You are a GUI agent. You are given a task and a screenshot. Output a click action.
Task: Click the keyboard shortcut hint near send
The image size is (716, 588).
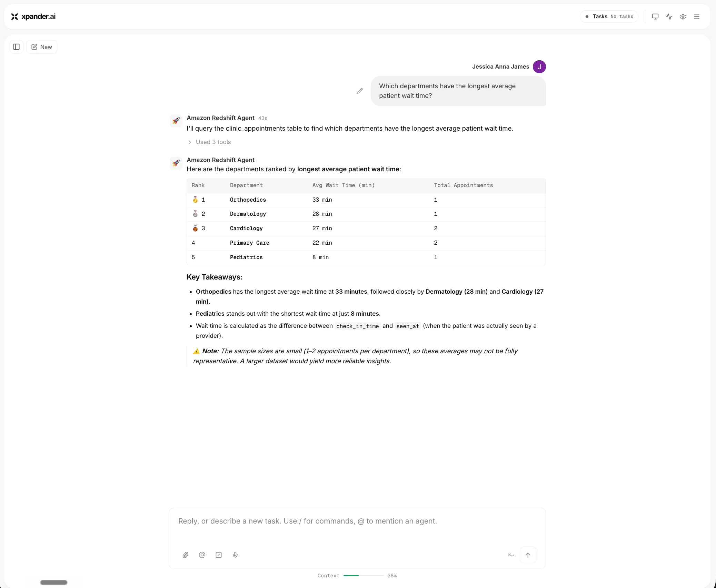click(511, 555)
